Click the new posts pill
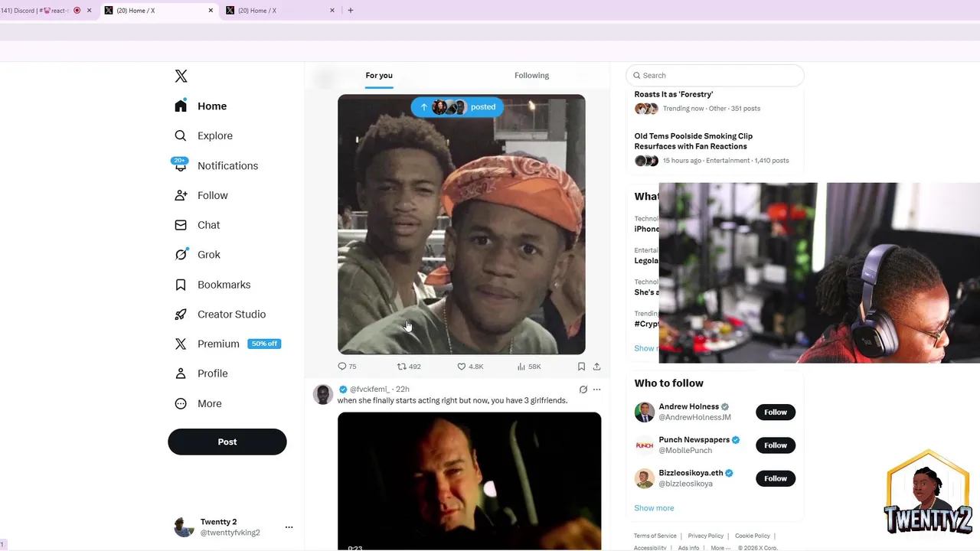980x551 pixels. coord(457,107)
